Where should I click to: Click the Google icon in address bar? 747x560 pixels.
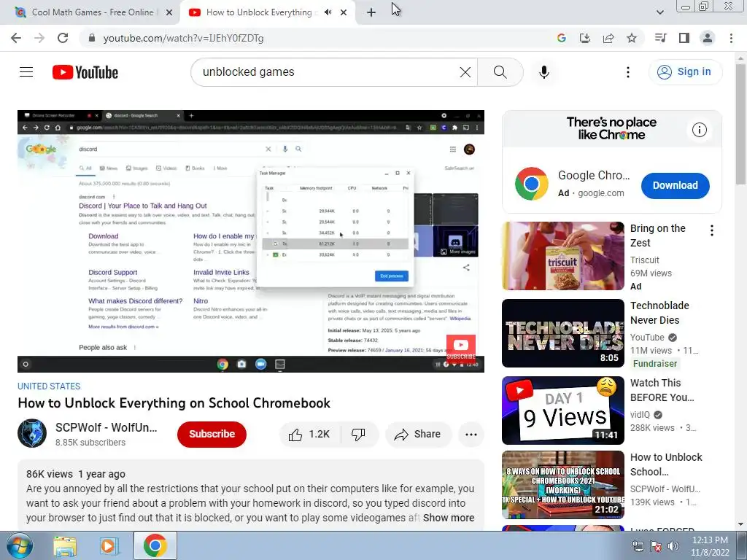tap(561, 38)
